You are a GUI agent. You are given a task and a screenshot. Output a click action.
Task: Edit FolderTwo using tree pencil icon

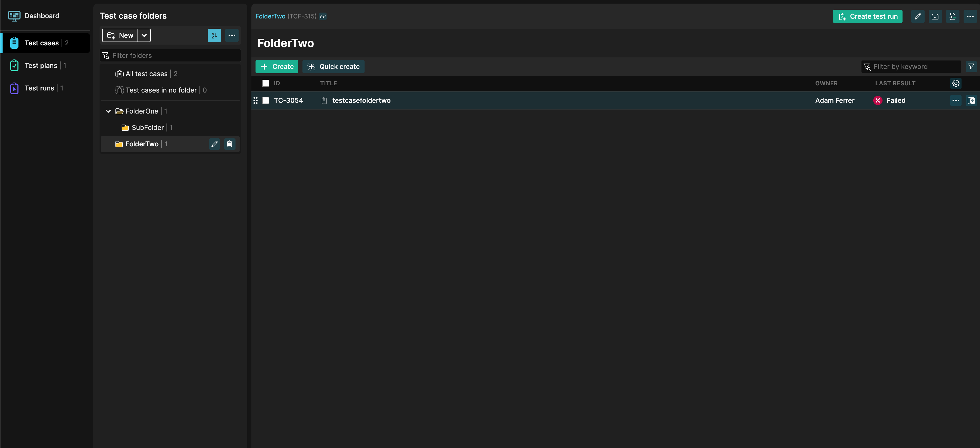point(214,144)
